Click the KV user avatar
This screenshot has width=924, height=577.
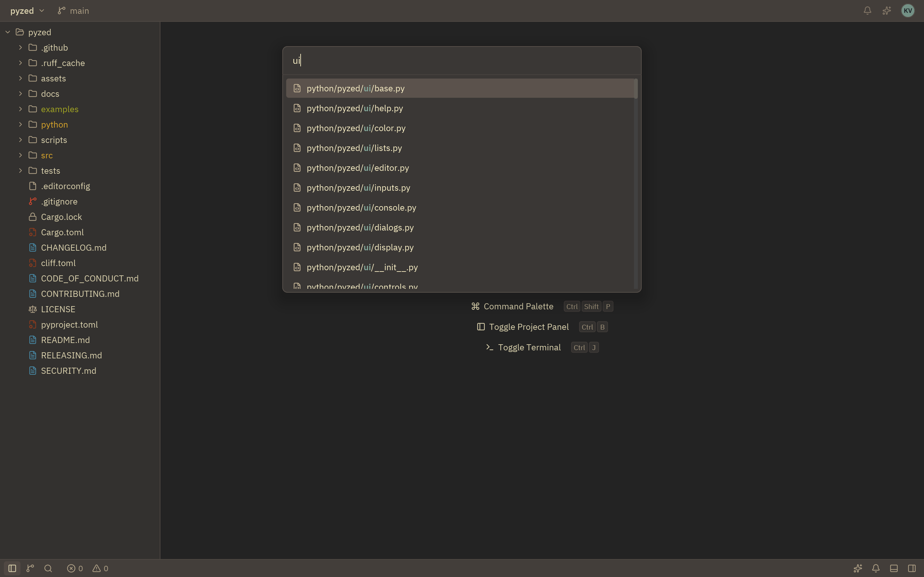click(x=908, y=11)
